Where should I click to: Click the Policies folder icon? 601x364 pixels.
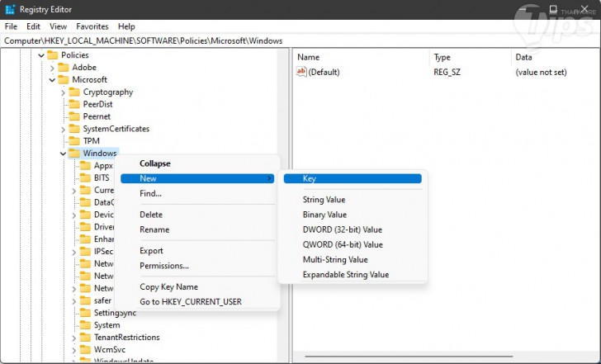(x=53, y=55)
